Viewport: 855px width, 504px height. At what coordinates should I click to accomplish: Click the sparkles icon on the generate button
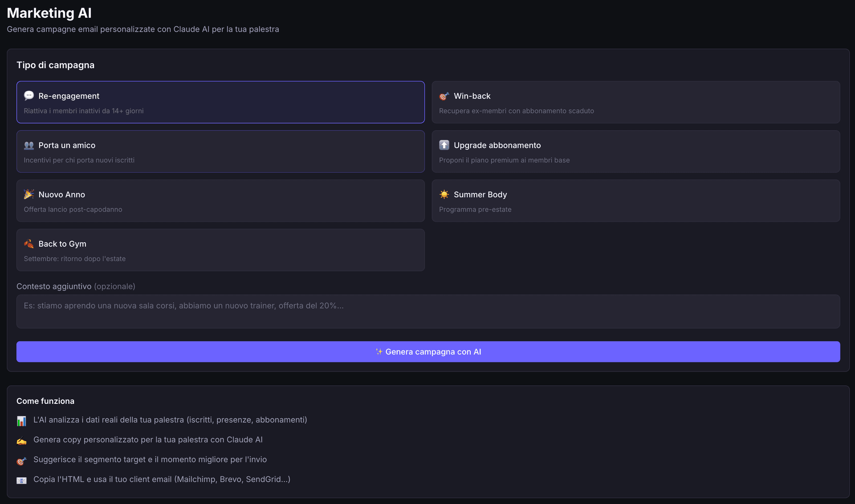click(379, 352)
